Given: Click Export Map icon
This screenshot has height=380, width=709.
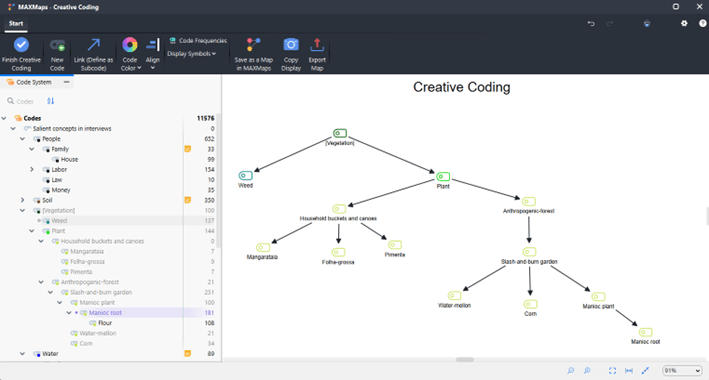Looking at the screenshot, I should pyautogui.click(x=317, y=45).
